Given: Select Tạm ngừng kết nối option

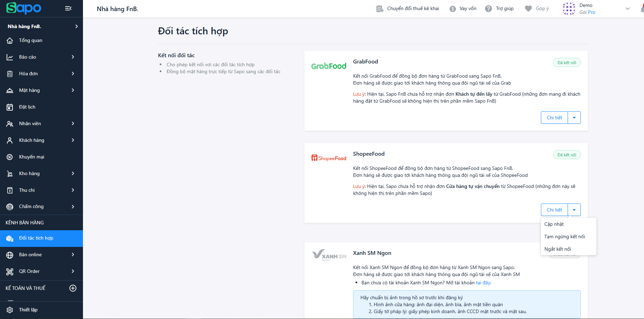Looking at the screenshot, I should pos(564,236).
